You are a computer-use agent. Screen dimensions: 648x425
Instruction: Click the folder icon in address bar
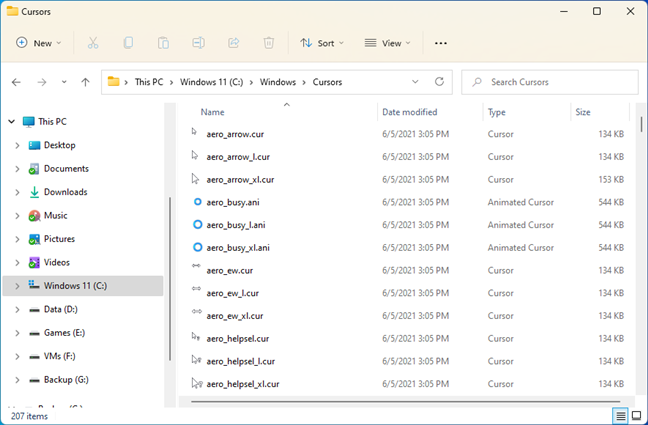[x=113, y=81]
